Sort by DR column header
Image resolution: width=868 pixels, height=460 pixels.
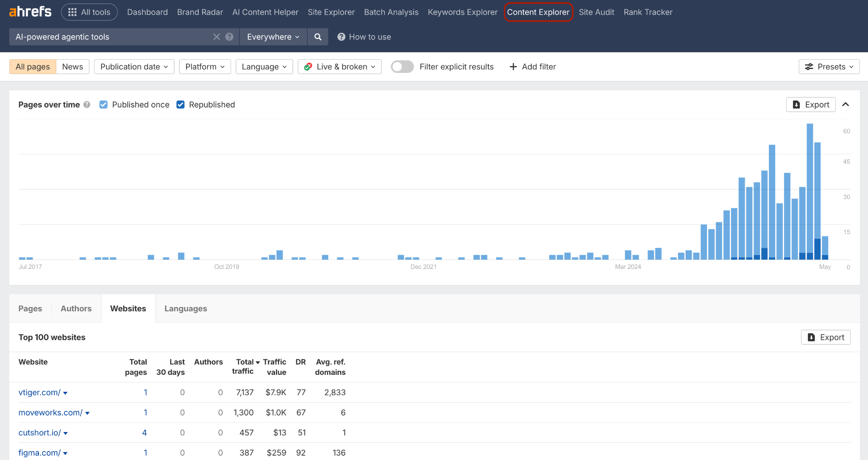point(300,362)
